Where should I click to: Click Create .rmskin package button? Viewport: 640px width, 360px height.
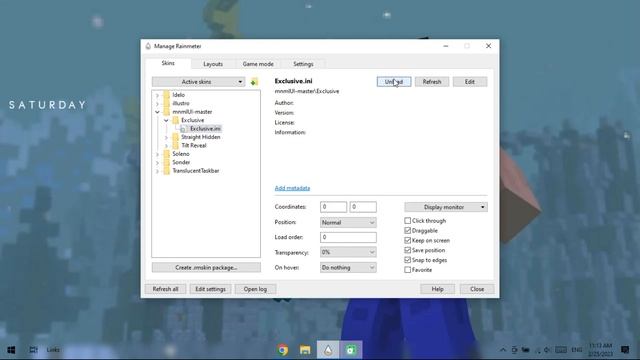(206, 268)
